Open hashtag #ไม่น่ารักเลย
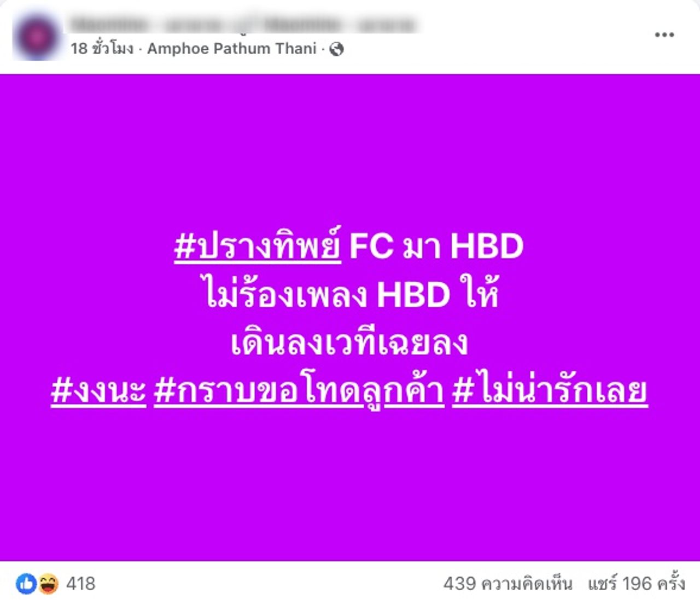The height and width of the screenshot is (600, 700). (x=550, y=389)
